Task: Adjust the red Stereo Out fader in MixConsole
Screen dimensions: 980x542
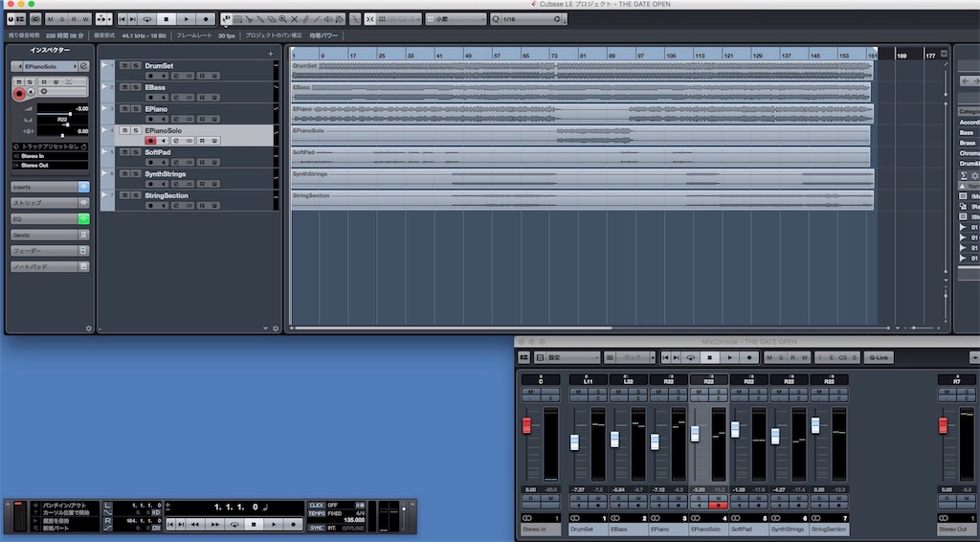Action: point(943,426)
